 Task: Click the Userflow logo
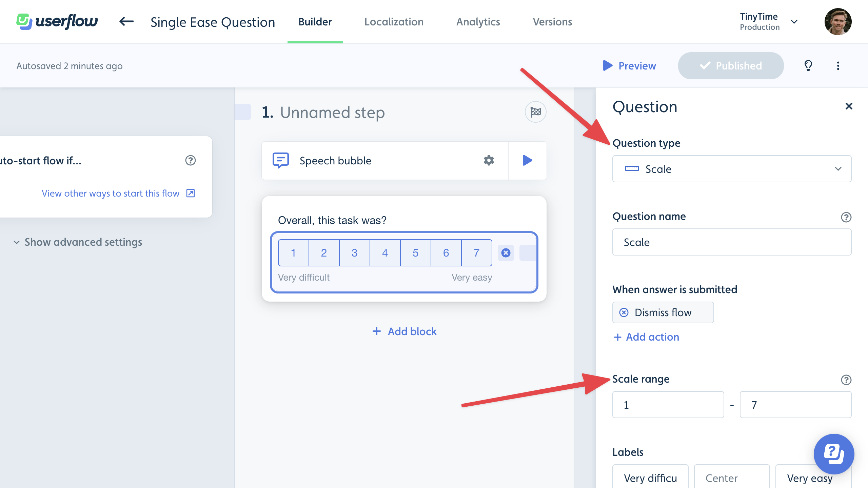tap(57, 22)
